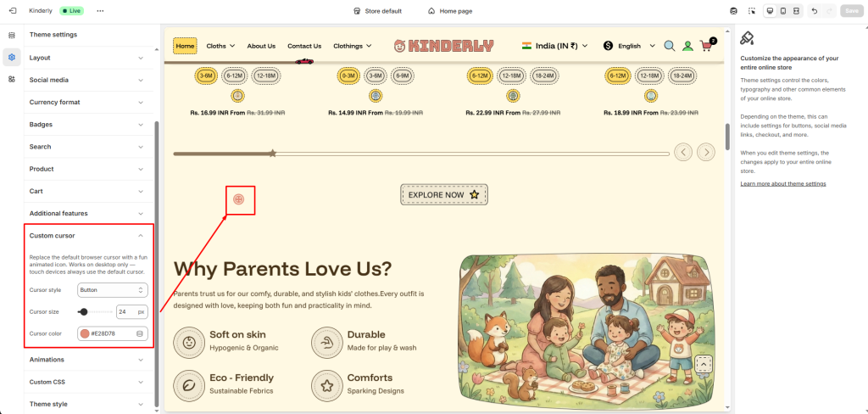This screenshot has width=868, height=414.
Task: Open the Apps sidebar icon
Action: click(x=12, y=79)
